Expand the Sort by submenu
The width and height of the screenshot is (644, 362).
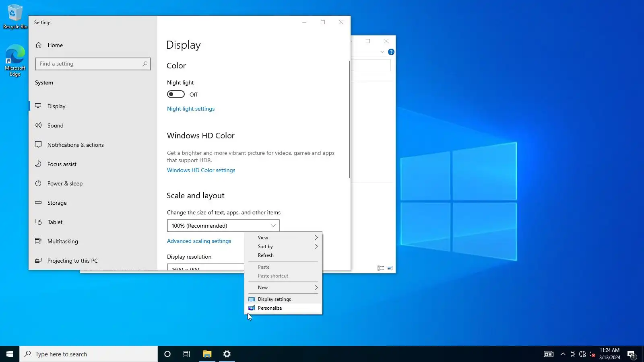283,247
